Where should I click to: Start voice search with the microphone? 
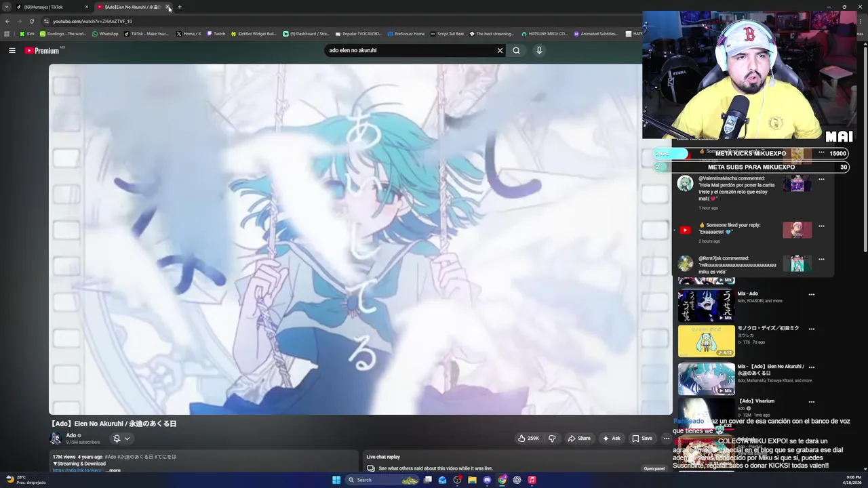tap(539, 50)
